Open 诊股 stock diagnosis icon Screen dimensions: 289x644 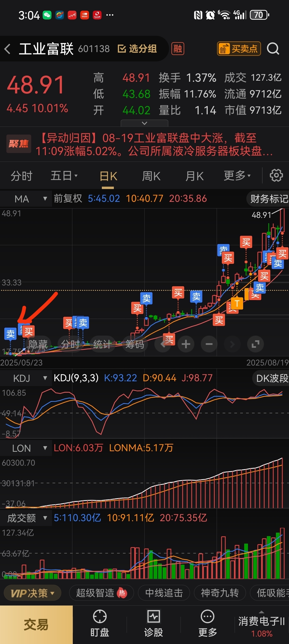pyautogui.click(x=154, y=624)
